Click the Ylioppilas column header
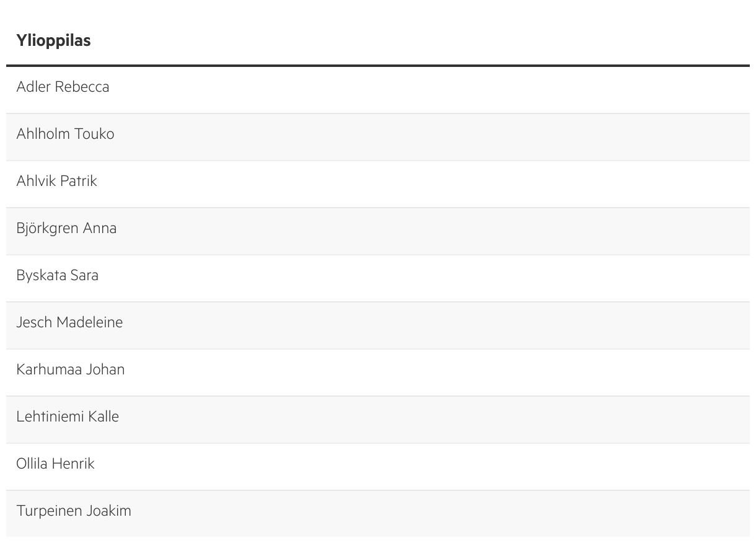This screenshot has height=543, width=756. (x=54, y=40)
